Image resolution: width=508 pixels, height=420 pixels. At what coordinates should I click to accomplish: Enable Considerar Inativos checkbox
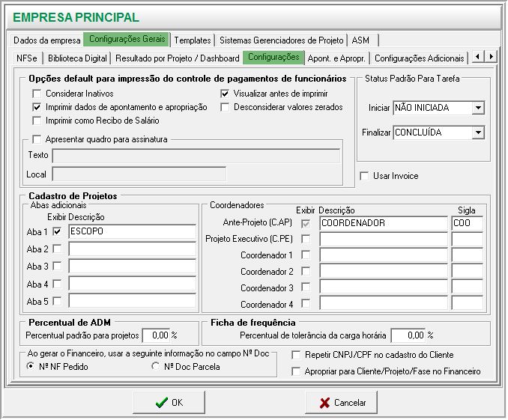coord(37,94)
